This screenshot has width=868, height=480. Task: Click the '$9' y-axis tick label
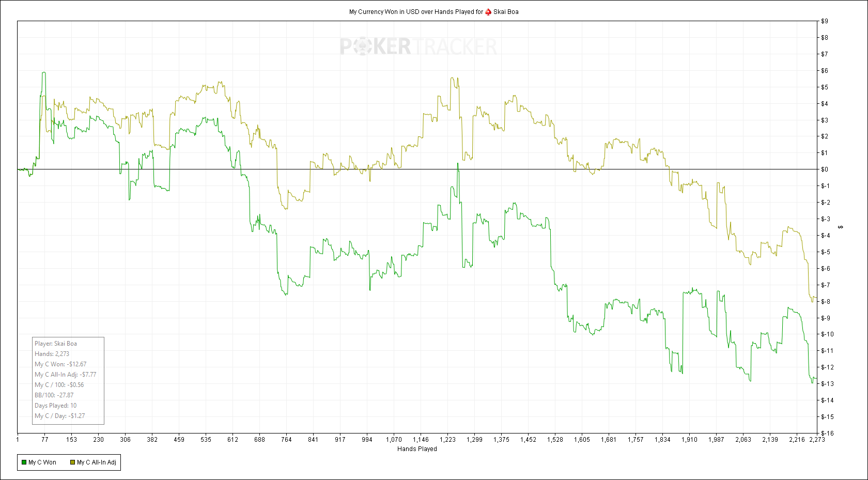(825, 21)
